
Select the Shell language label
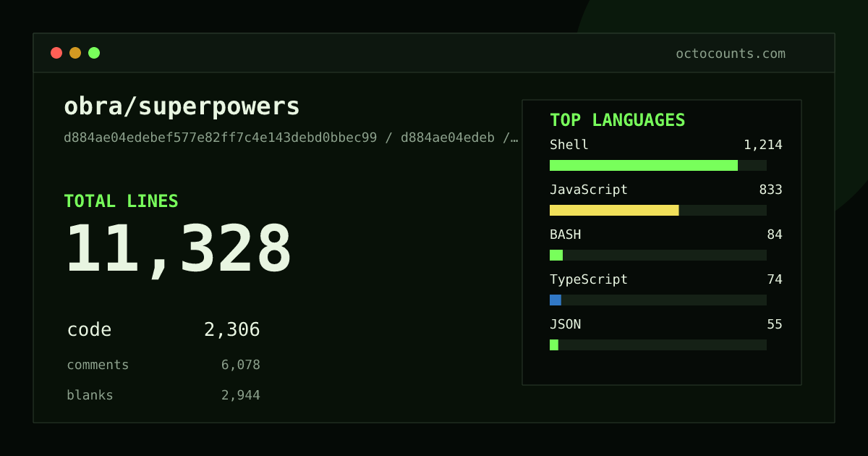click(x=569, y=145)
